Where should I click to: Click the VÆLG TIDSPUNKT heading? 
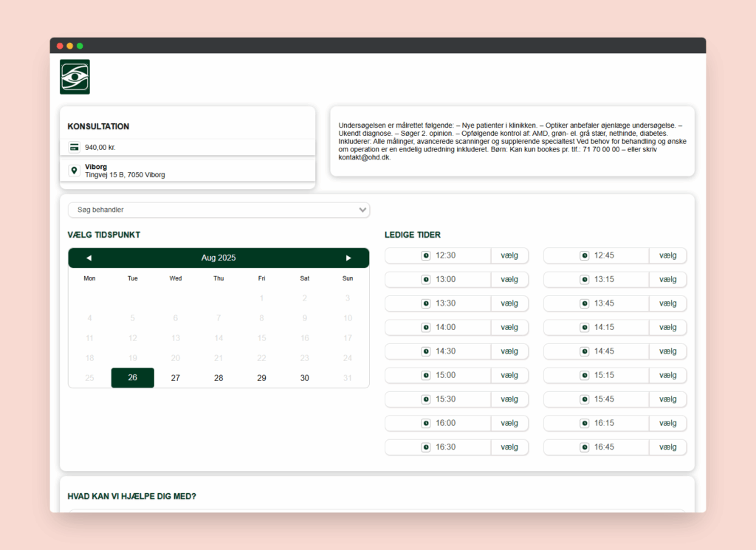click(x=103, y=235)
